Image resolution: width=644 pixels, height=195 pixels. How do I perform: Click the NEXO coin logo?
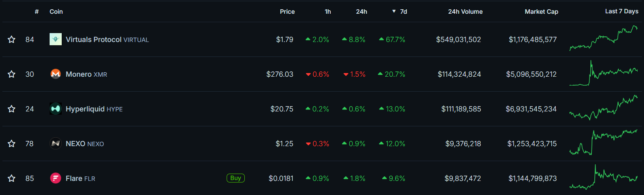(56, 143)
